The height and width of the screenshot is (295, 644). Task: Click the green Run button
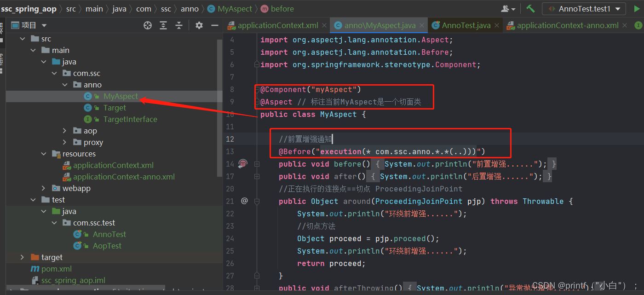coord(637,9)
